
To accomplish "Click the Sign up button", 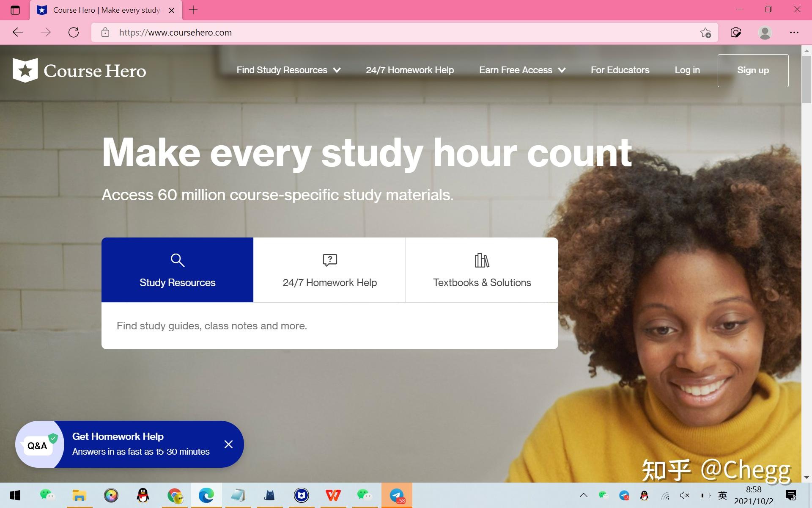I will [x=753, y=70].
